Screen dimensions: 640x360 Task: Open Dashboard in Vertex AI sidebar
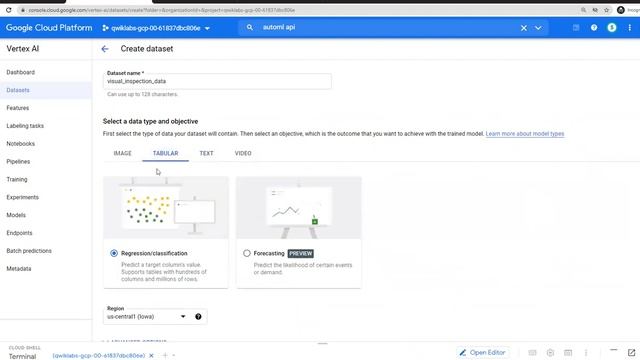coord(20,72)
